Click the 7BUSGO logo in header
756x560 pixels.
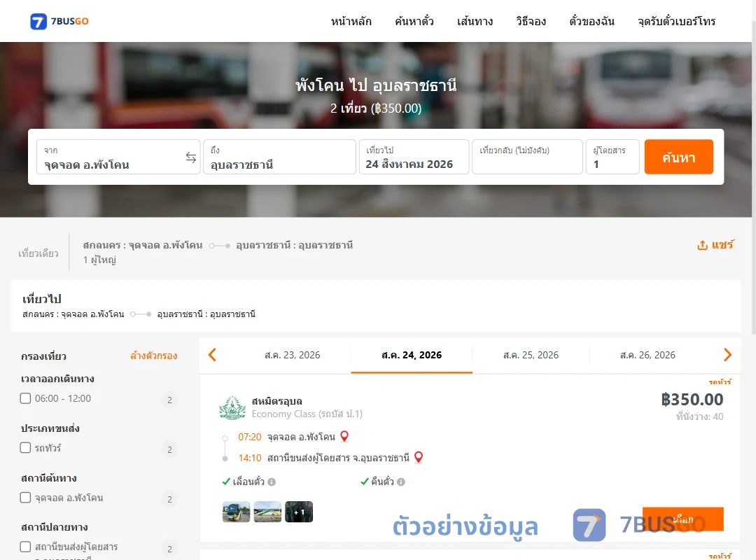(59, 21)
